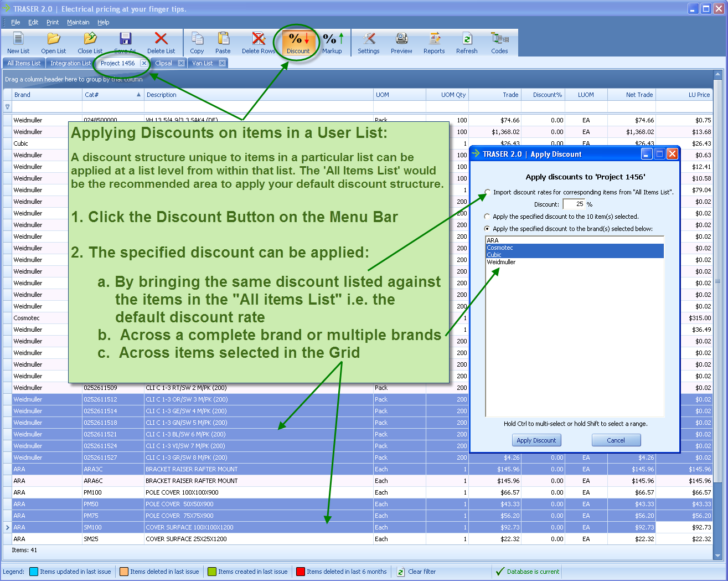This screenshot has width=728, height=581.
Task: Sort by the Description column header
Action: point(259,95)
